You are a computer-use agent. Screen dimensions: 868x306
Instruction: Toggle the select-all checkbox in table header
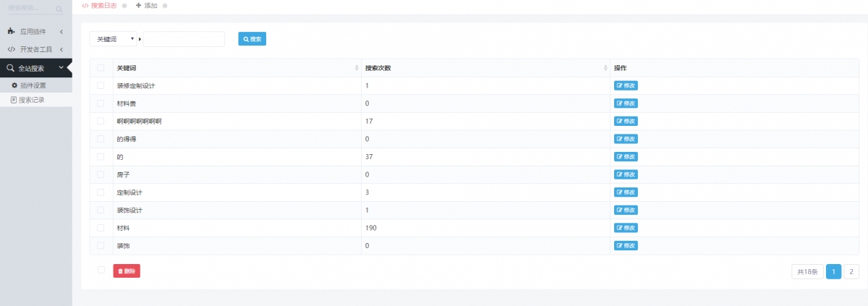coord(101,68)
